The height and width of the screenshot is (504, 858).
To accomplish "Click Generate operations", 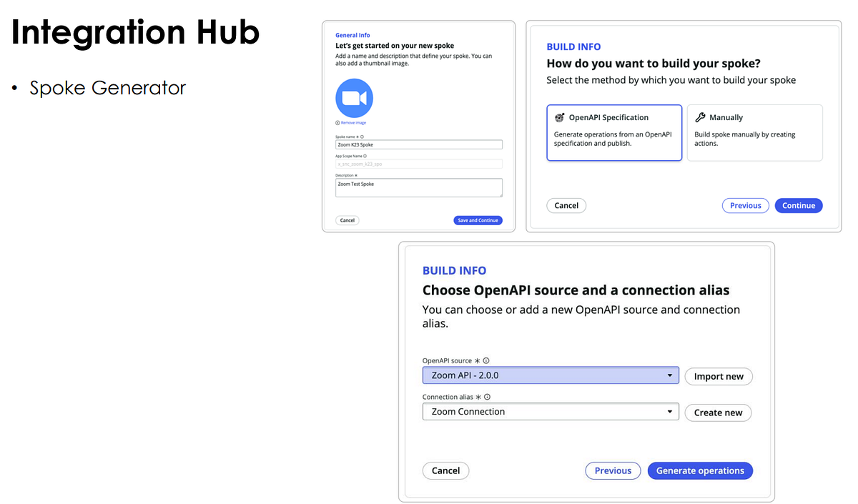I will click(x=700, y=470).
